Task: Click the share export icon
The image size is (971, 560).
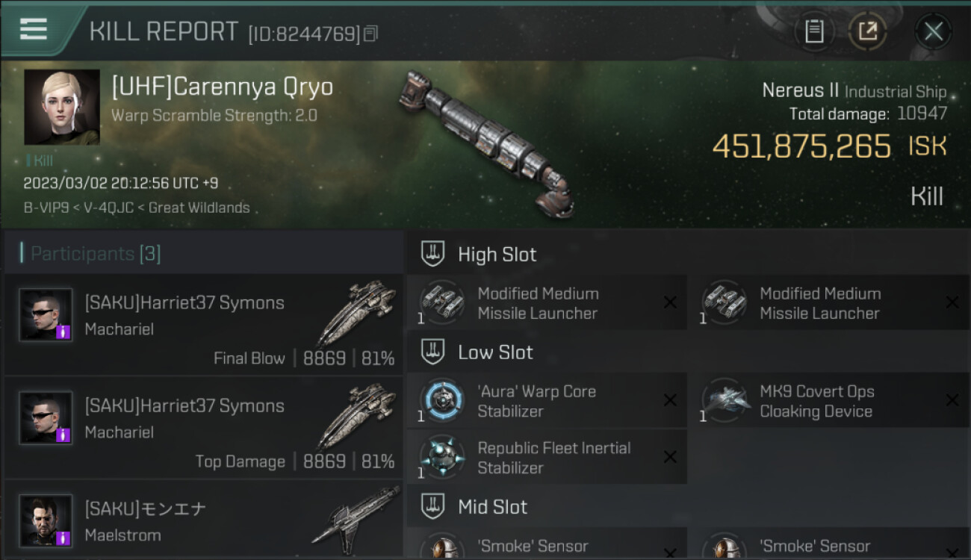Action: coord(867,31)
